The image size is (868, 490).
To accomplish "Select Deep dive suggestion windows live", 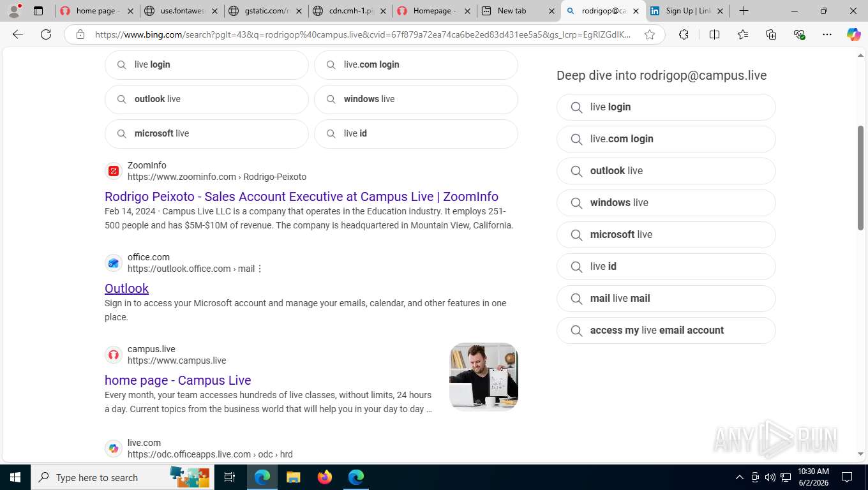I will [x=666, y=203].
